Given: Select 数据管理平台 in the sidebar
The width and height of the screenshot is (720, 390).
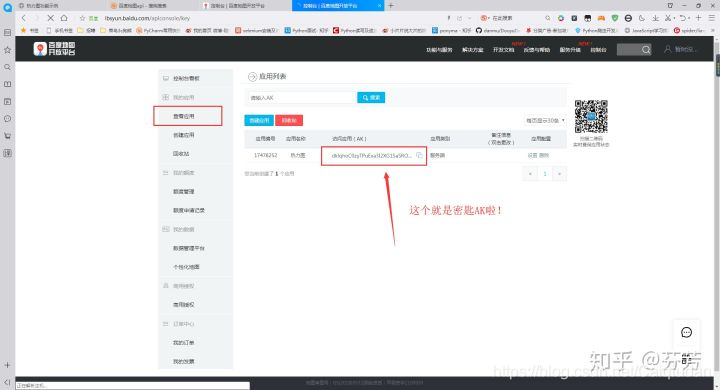Looking at the screenshot, I should (x=189, y=248).
